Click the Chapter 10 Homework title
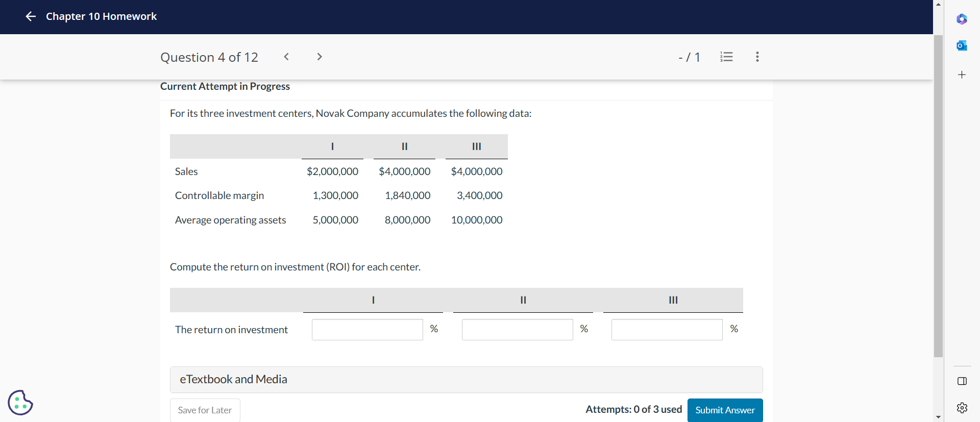The width and height of the screenshot is (980, 422). (x=102, y=16)
